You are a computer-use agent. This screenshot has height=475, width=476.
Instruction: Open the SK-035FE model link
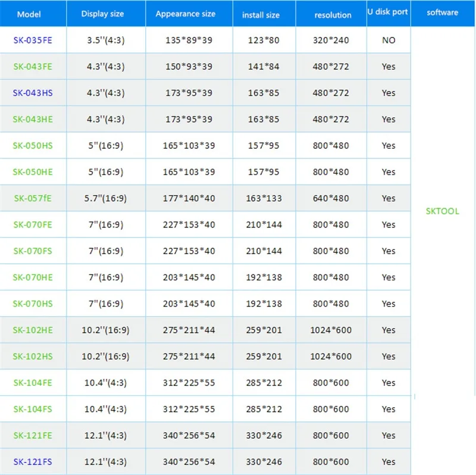pyautogui.click(x=33, y=40)
